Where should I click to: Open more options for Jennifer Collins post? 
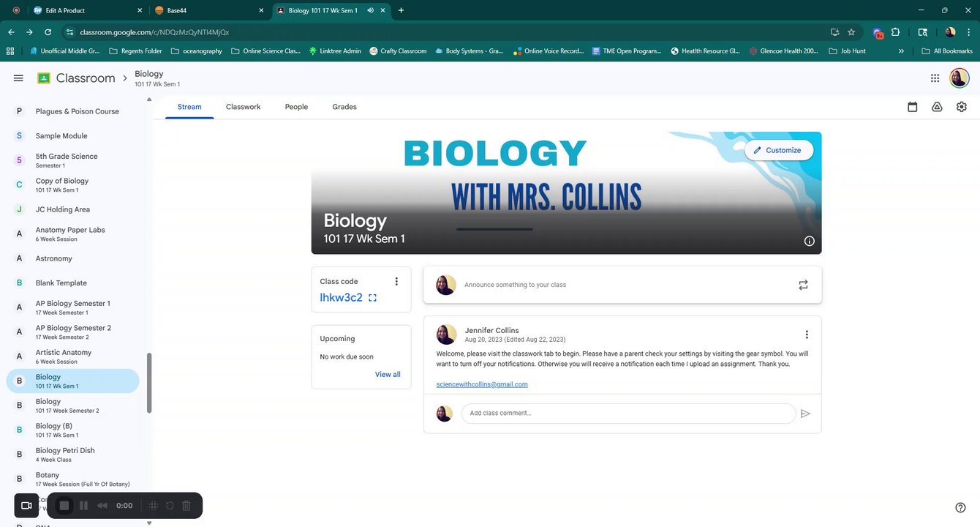[x=807, y=334]
